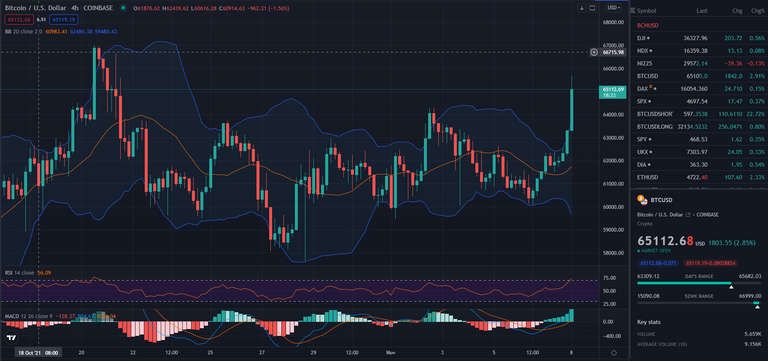The width and height of the screenshot is (768, 361).
Task: Click the Nov label on time axis
Action: tap(390, 353)
